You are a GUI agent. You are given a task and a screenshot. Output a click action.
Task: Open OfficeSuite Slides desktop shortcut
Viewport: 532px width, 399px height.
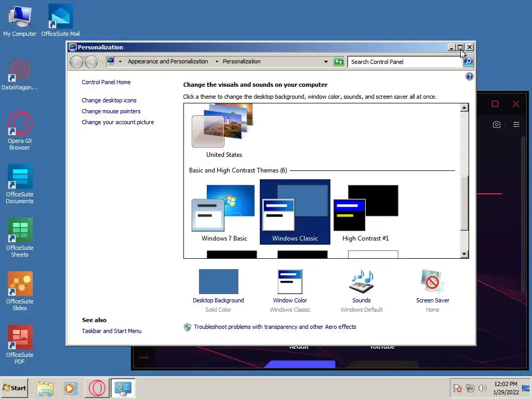point(20,291)
